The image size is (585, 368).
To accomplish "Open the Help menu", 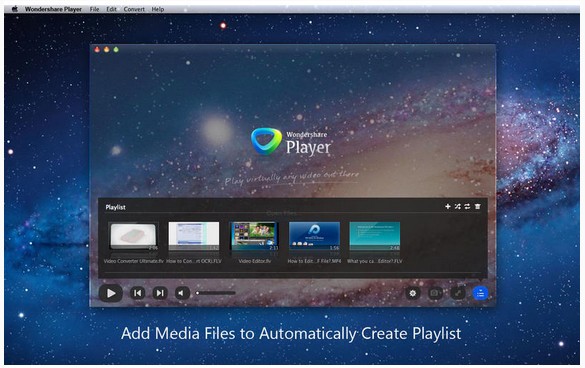I will 157,9.
